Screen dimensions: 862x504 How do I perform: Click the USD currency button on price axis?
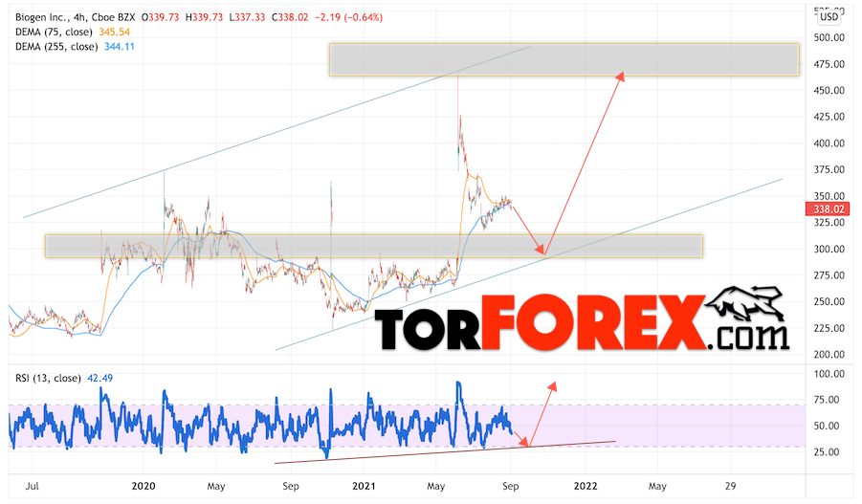point(829,16)
